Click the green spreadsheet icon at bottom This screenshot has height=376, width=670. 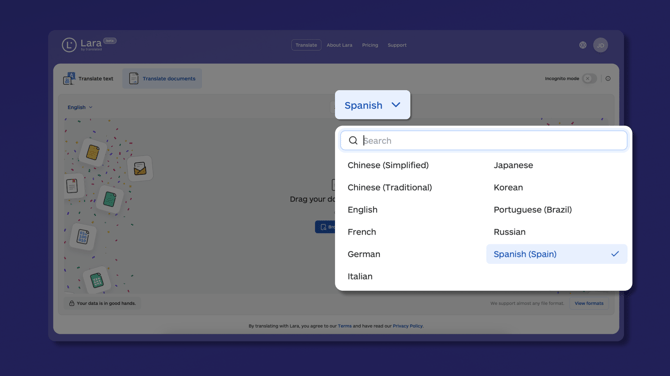point(97,280)
